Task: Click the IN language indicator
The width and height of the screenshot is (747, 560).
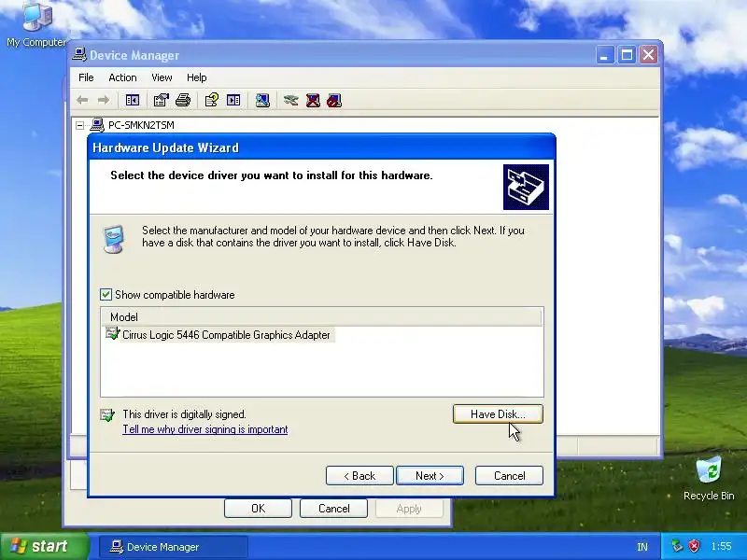Action: (642, 547)
